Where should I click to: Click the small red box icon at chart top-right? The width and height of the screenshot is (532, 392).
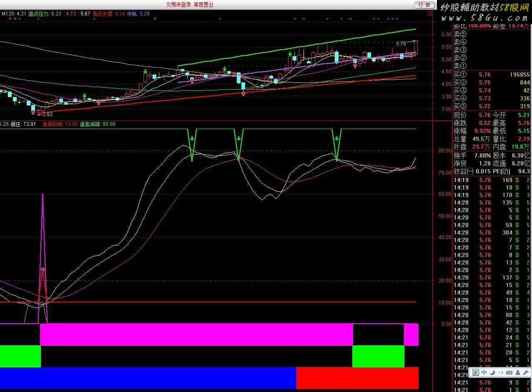[x=429, y=14]
